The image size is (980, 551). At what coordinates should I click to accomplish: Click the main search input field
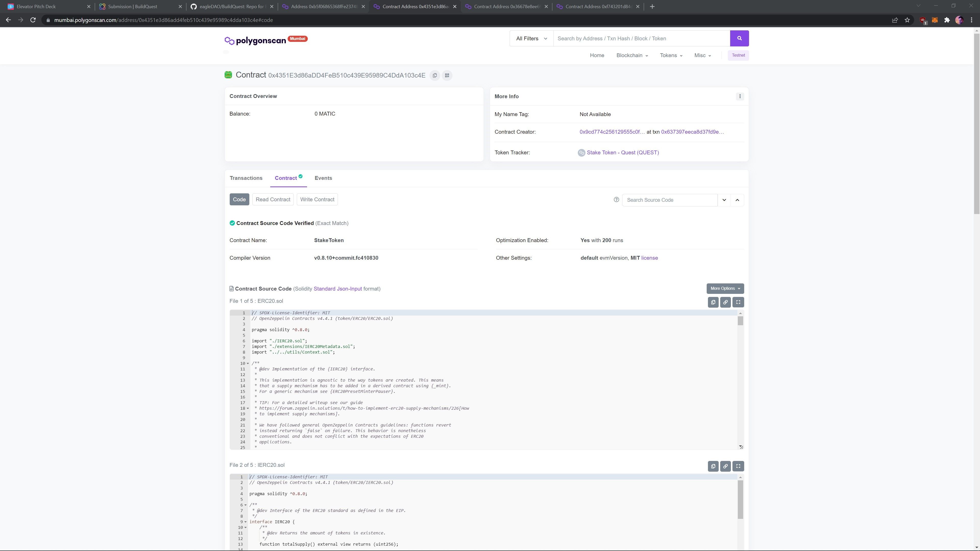tap(641, 39)
